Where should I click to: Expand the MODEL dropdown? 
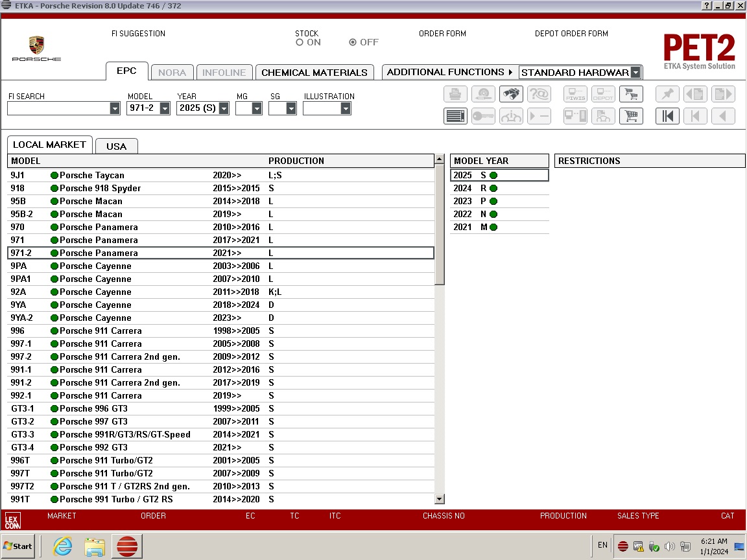pos(164,109)
